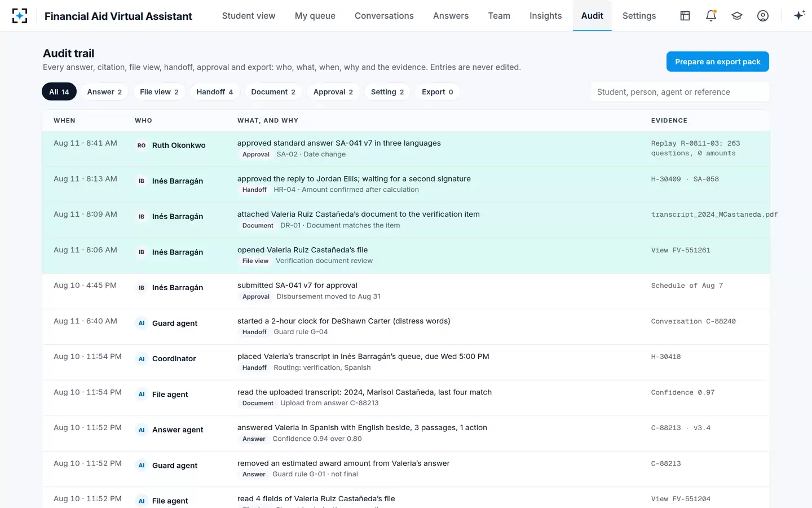Screen dimensions: 812x508
Task: Click the sparkle AI assistant icon
Action: pos(799,16)
